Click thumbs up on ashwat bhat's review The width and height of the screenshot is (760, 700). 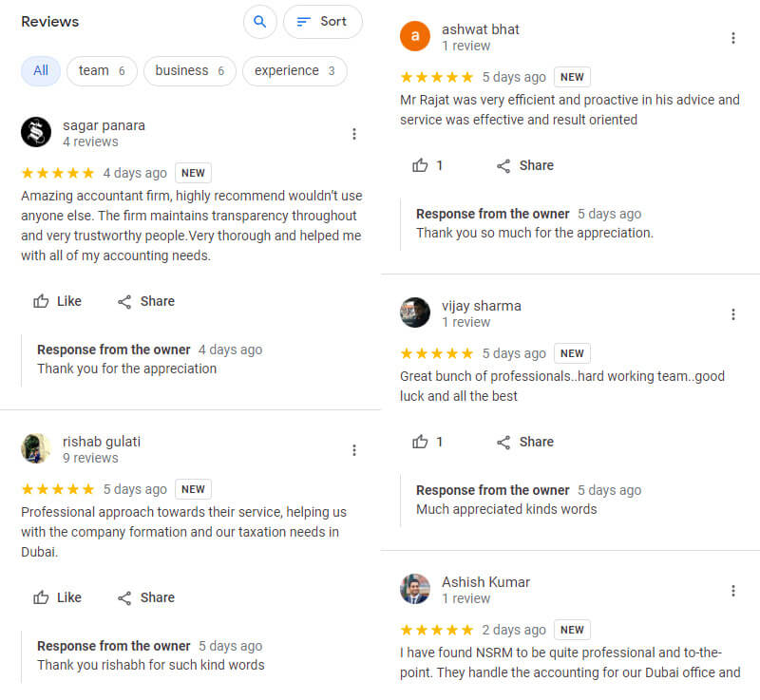coord(427,165)
